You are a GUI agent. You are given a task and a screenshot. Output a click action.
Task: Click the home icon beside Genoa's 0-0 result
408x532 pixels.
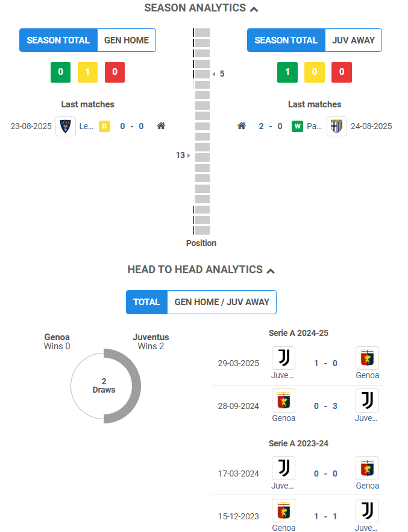coord(161,126)
